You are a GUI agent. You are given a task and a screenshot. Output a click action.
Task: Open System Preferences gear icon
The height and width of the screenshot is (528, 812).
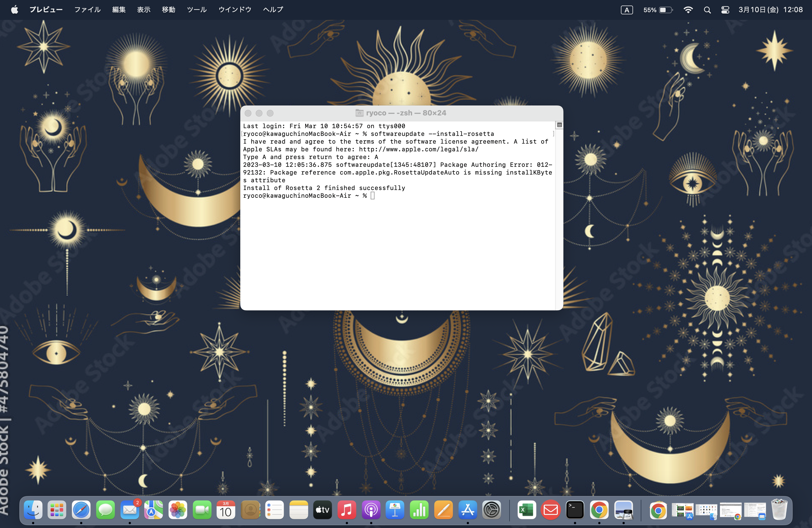tap(491, 510)
